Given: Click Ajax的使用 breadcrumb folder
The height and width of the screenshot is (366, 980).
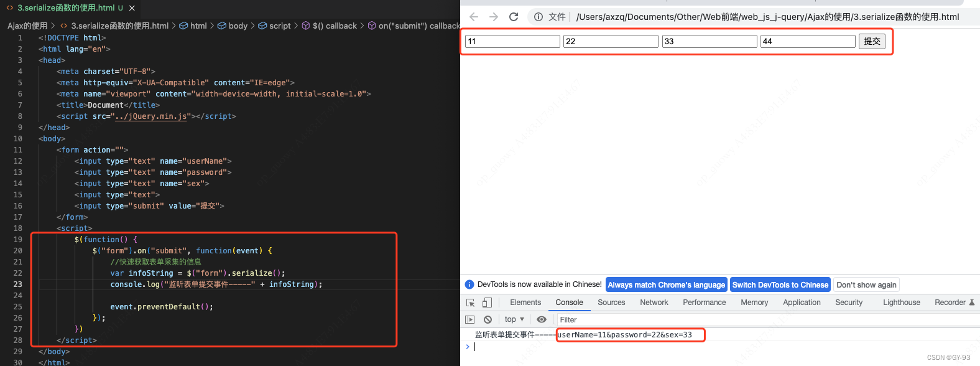Looking at the screenshot, I should coord(27,26).
